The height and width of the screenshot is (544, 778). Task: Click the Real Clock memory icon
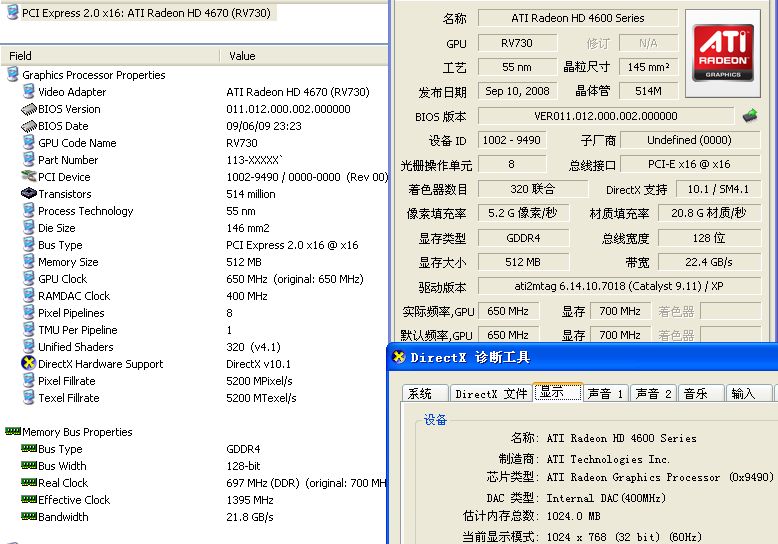[x=29, y=482]
